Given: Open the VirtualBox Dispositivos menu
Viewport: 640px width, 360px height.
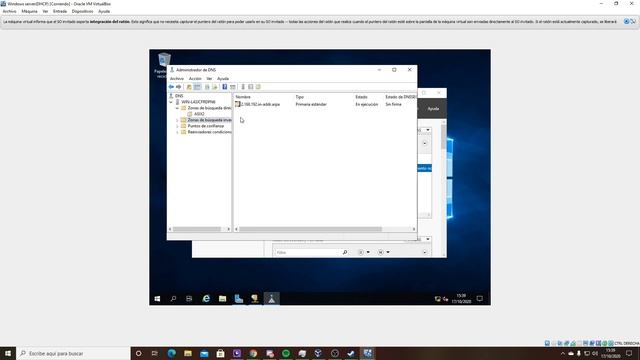Looking at the screenshot, I should pos(82,11).
